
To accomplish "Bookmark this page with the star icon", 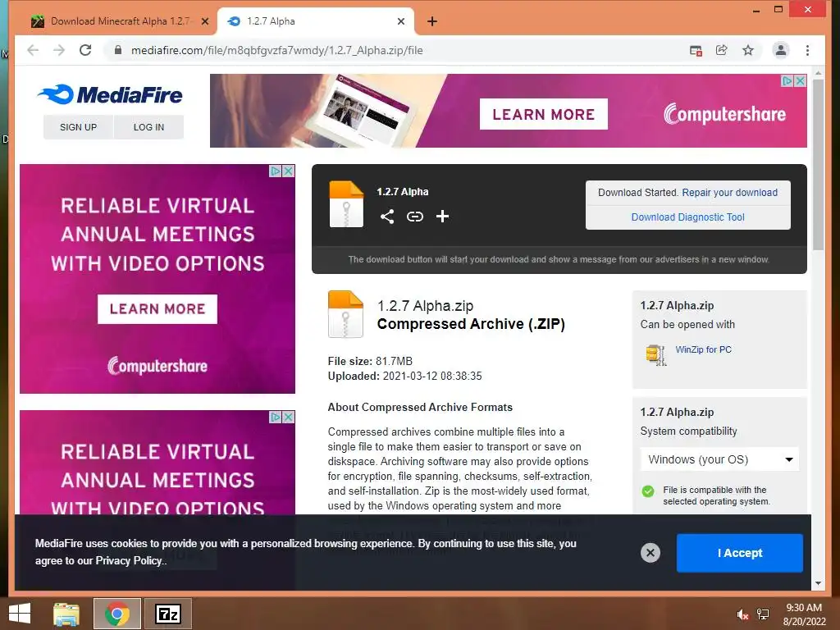I will [x=748, y=50].
